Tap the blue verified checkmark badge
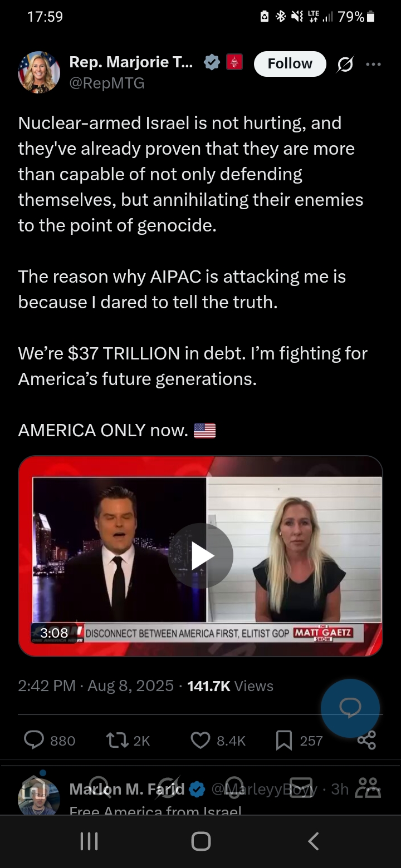The height and width of the screenshot is (868, 401). pos(212,62)
